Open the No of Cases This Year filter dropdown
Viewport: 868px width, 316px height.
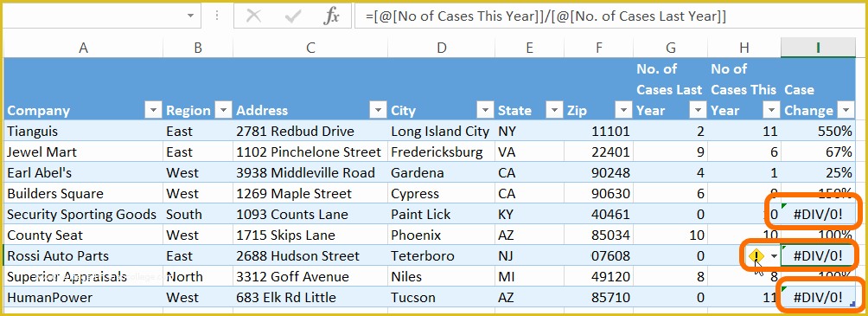(x=772, y=110)
